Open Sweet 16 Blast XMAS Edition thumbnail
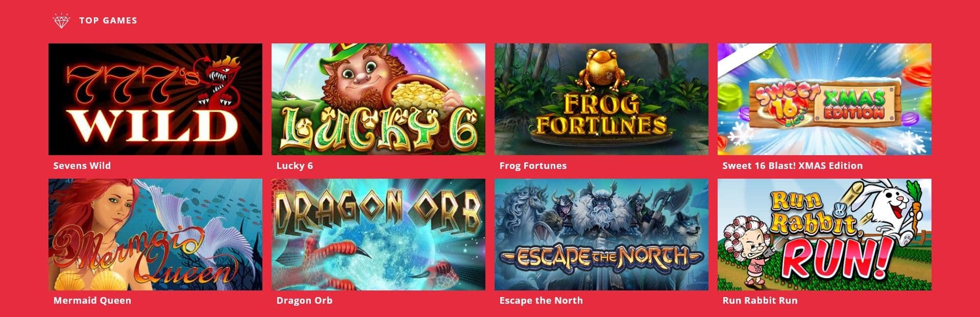The width and height of the screenshot is (980, 317). 824,99
